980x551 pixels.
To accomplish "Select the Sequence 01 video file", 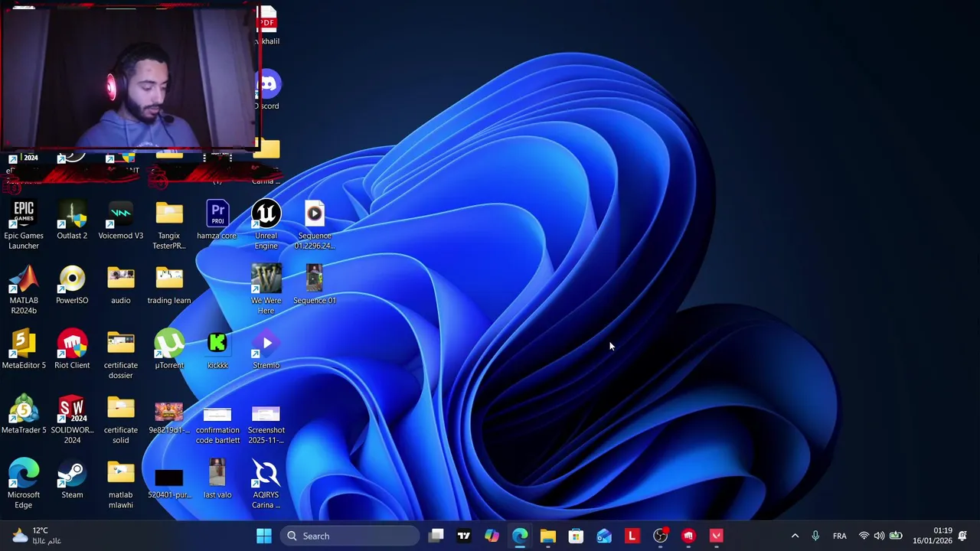I will click(315, 285).
